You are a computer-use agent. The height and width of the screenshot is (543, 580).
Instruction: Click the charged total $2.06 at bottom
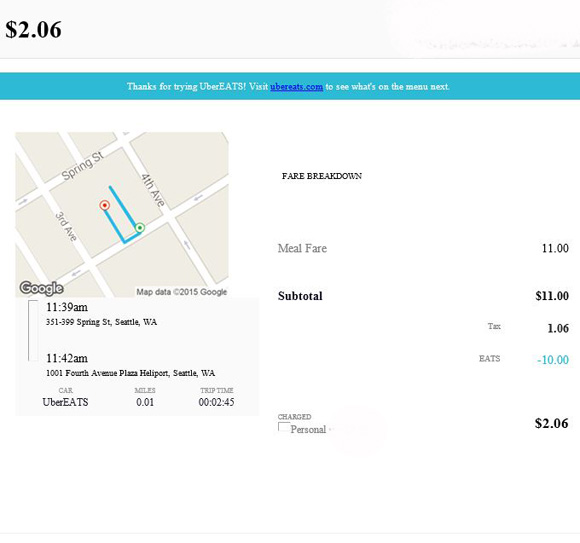tap(552, 423)
